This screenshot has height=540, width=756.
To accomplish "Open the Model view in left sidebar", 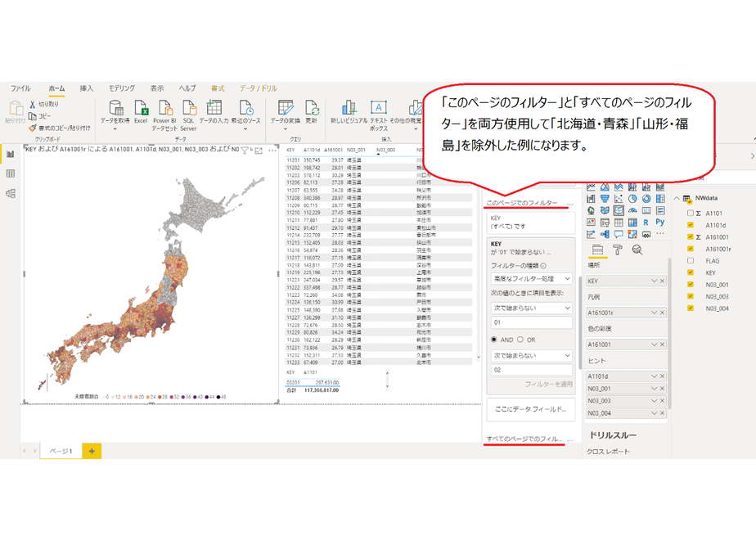I will [10, 193].
